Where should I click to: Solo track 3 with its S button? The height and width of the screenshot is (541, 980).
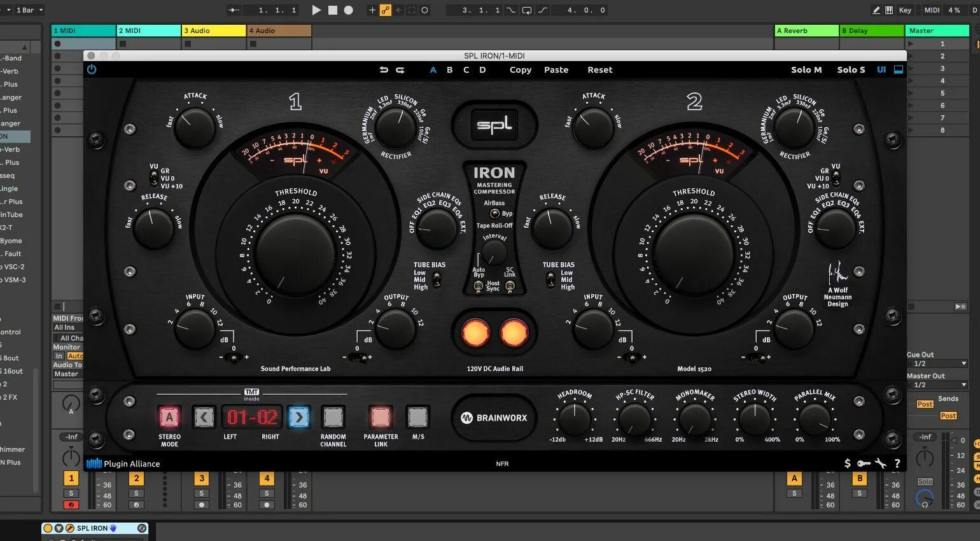[202, 493]
